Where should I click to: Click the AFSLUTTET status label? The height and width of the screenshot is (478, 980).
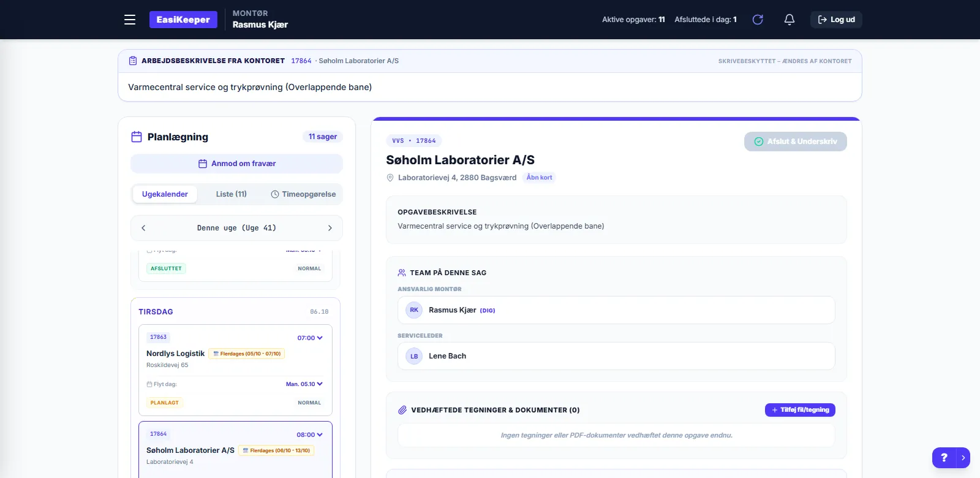pyautogui.click(x=166, y=268)
